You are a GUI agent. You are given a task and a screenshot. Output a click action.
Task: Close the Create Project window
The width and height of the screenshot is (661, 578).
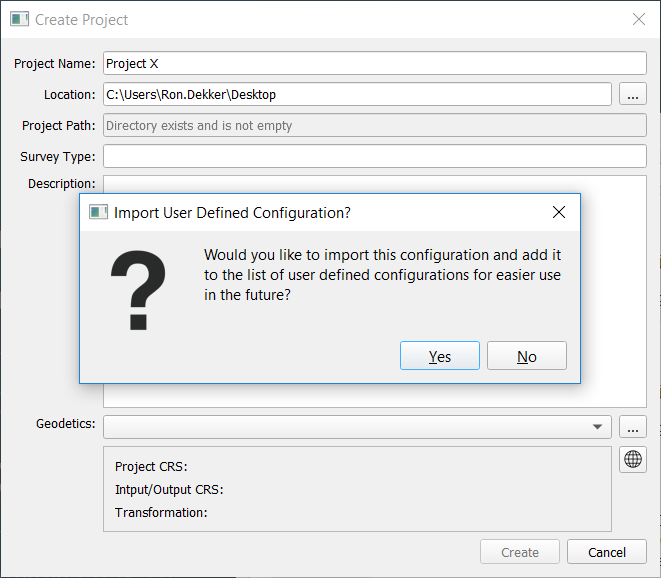tap(638, 19)
